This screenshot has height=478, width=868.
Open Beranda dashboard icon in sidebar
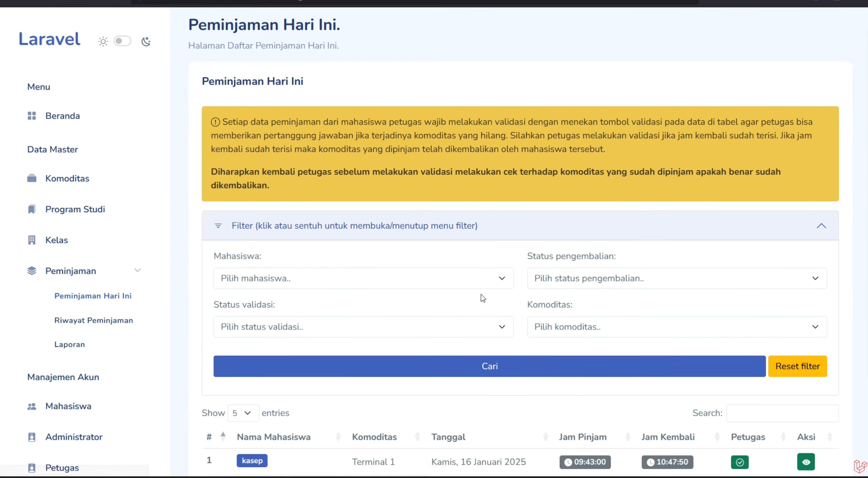(32, 116)
